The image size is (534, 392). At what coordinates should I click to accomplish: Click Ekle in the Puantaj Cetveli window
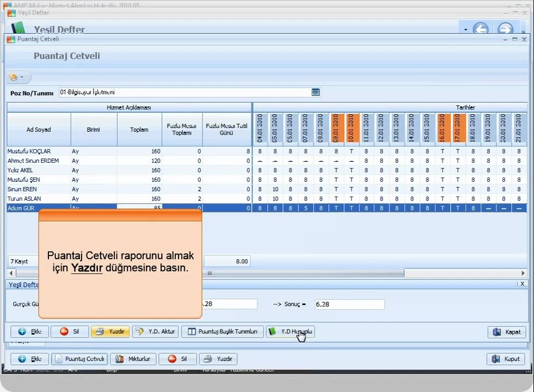29,332
